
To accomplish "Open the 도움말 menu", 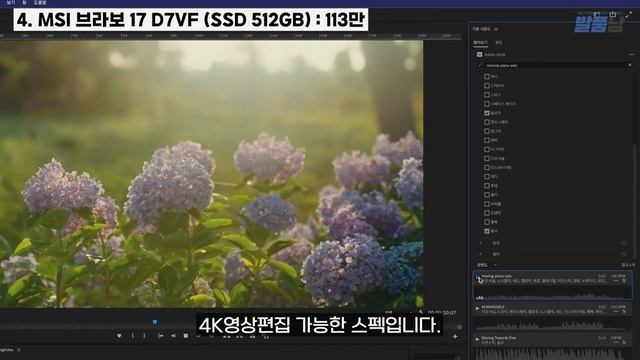I will click(x=40, y=2).
